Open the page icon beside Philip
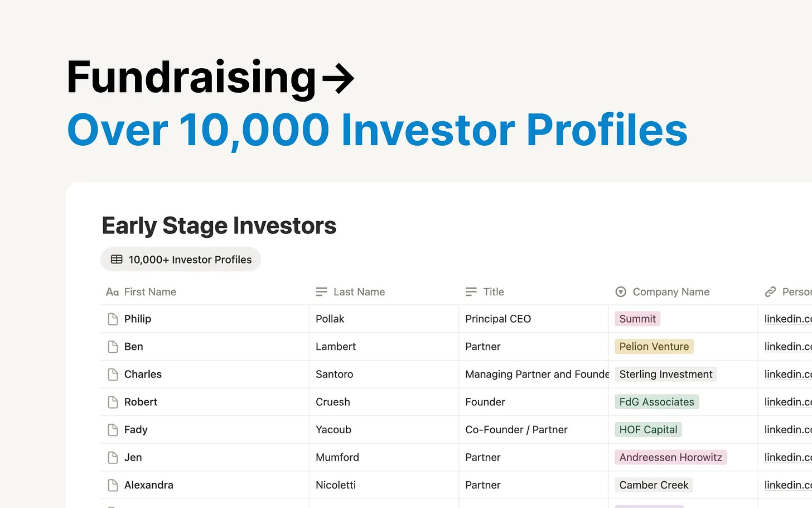Viewport: 812px width, 508px height. pos(113,319)
